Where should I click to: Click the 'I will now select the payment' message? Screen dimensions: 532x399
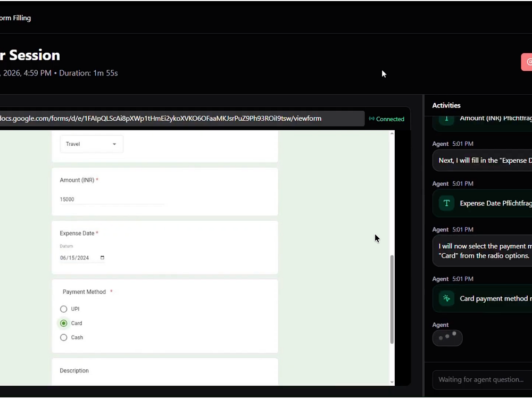click(482, 251)
